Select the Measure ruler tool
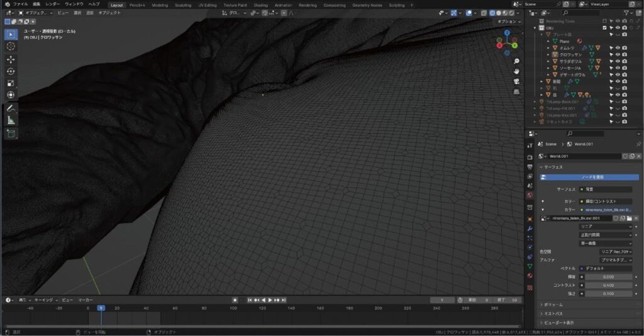 11,120
